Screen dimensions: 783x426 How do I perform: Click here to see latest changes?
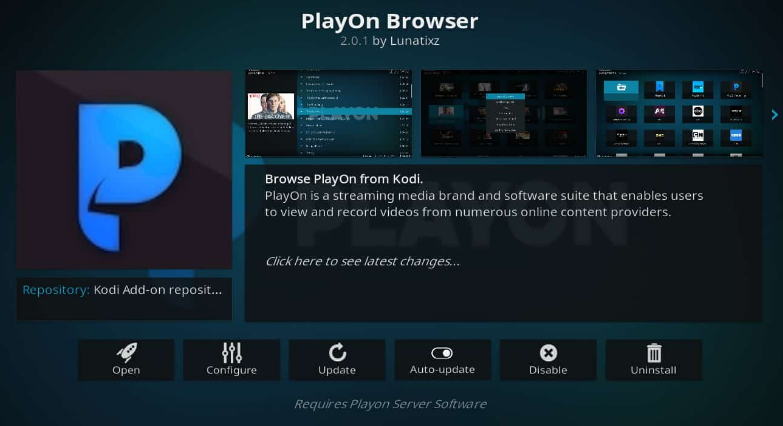point(363,261)
